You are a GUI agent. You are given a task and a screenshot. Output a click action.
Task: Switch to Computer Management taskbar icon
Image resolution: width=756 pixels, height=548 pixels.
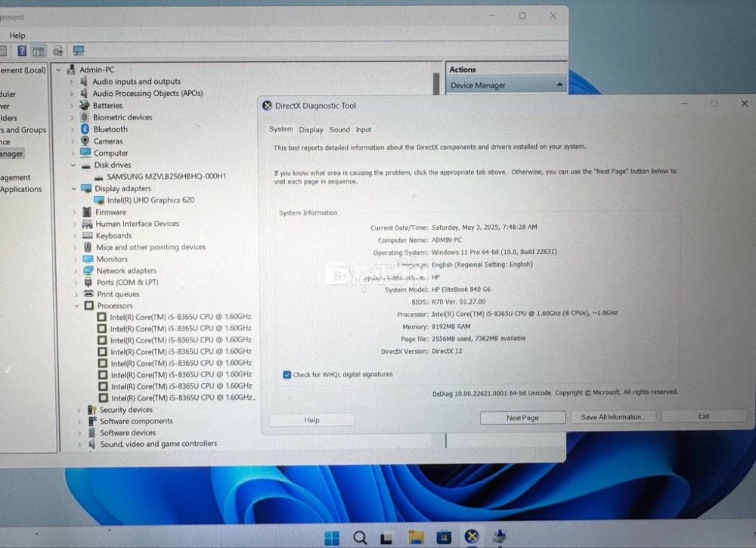click(x=500, y=536)
